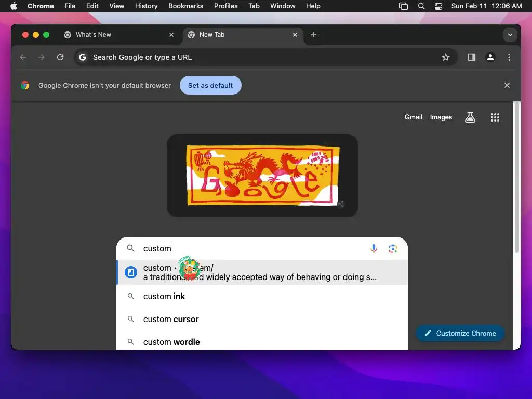Search by image with Google Lens
Viewport: 532px width, 399px height.
[x=393, y=249]
